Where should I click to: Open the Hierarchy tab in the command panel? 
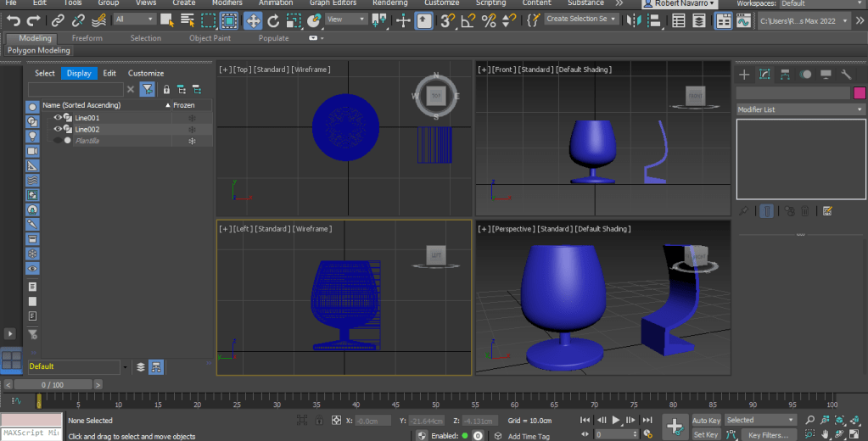(x=785, y=75)
